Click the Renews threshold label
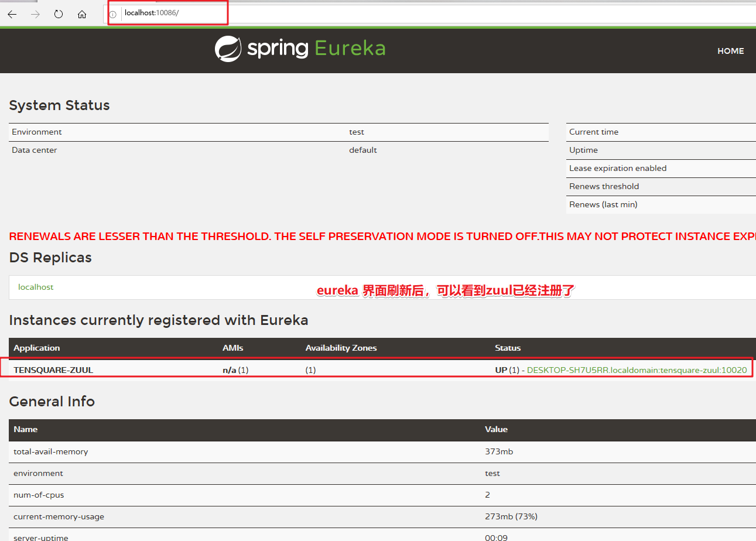 [604, 186]
